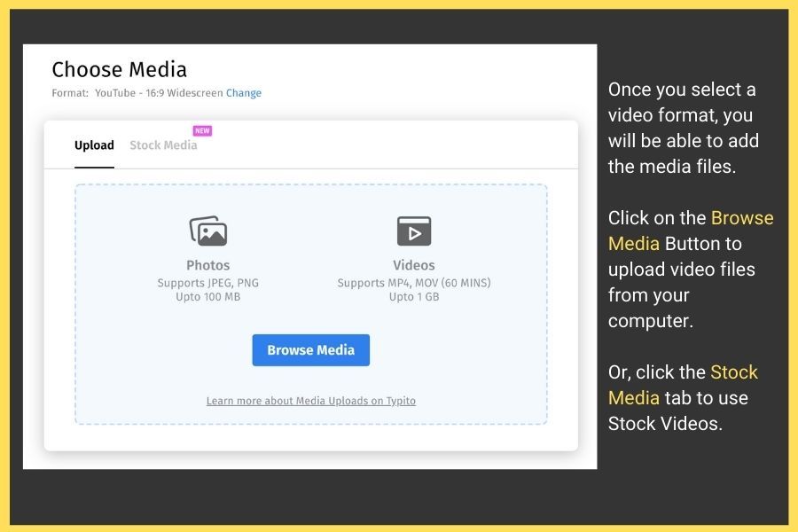Switch to the Upload tab
Screen dimensions: 798x532
tap(94, 145)
